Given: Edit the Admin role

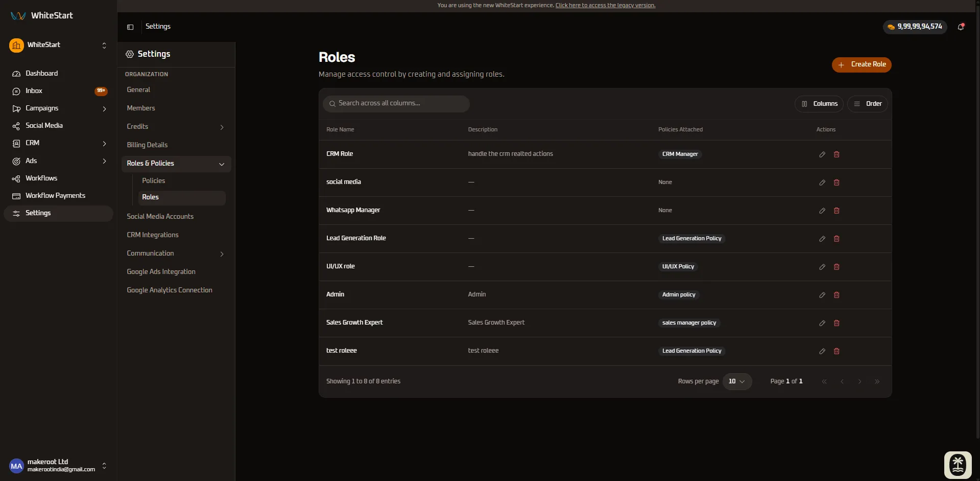Looking at the screenshot, I should point(822,295).
